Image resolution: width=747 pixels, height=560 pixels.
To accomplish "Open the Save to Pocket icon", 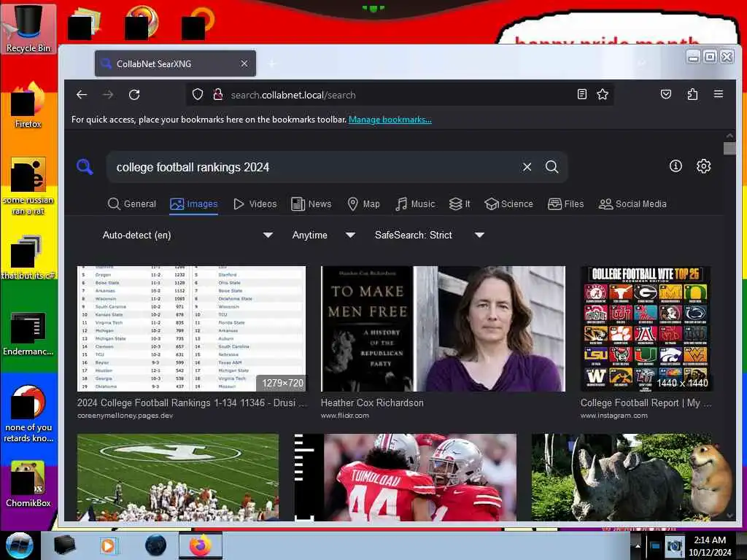I will click(x=666, y=94).
